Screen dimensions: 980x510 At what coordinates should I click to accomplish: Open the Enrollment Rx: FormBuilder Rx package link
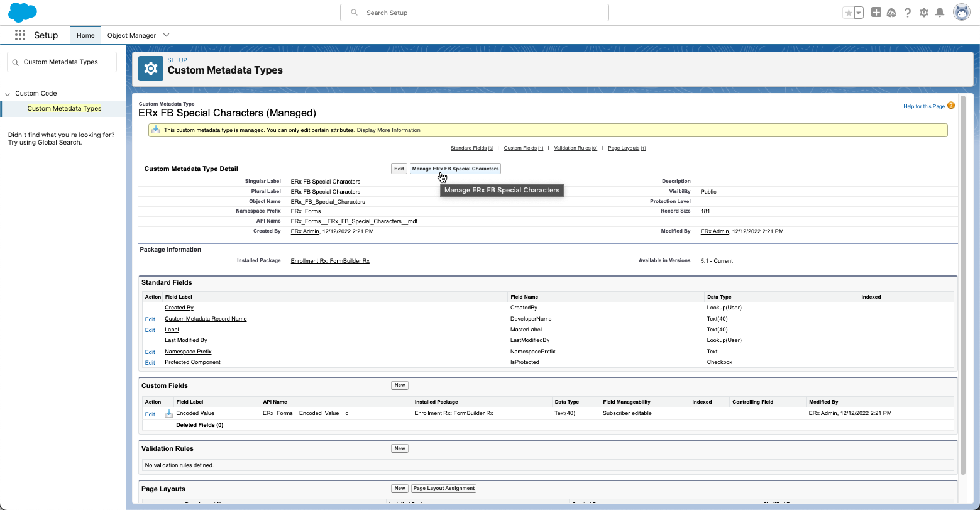pyautogui.click(x=330, y=260)
